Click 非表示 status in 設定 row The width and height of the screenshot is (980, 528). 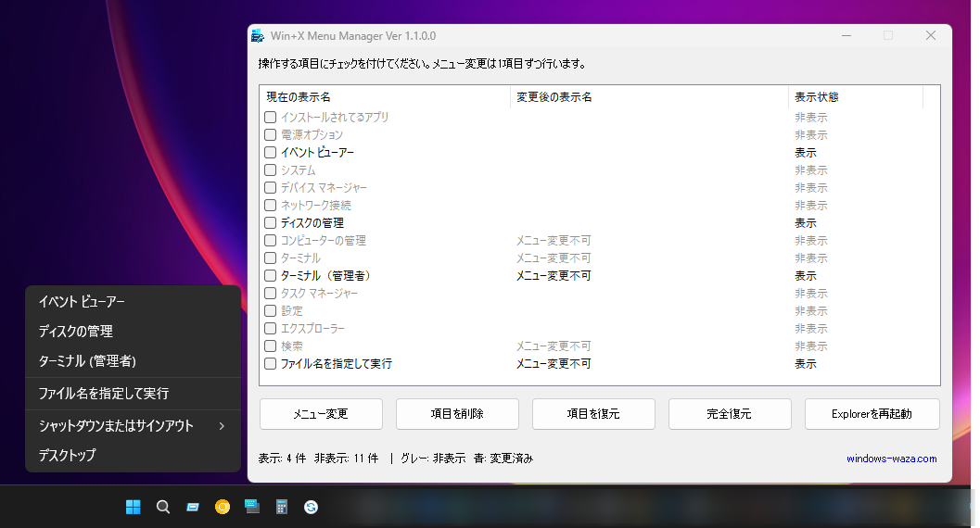pos(811,311)
